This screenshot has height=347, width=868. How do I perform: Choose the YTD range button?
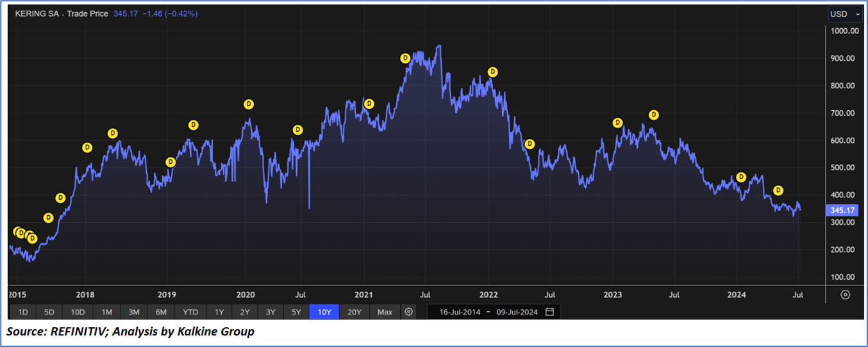coord(190,312)
